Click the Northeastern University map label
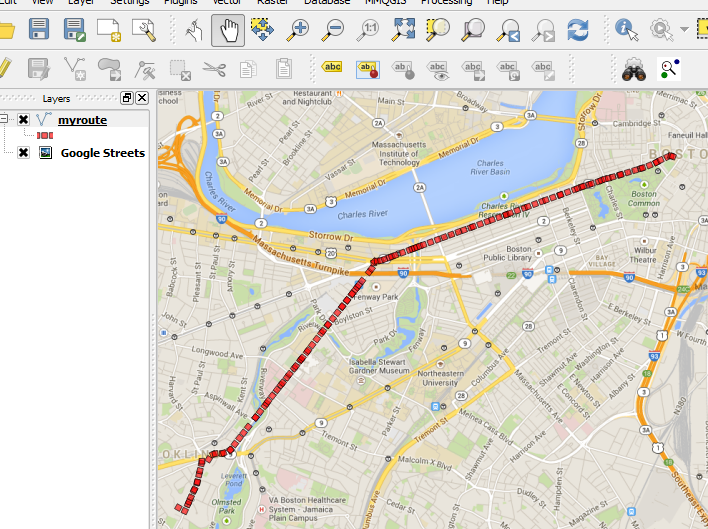708x529 pixels. pos(440,378)
